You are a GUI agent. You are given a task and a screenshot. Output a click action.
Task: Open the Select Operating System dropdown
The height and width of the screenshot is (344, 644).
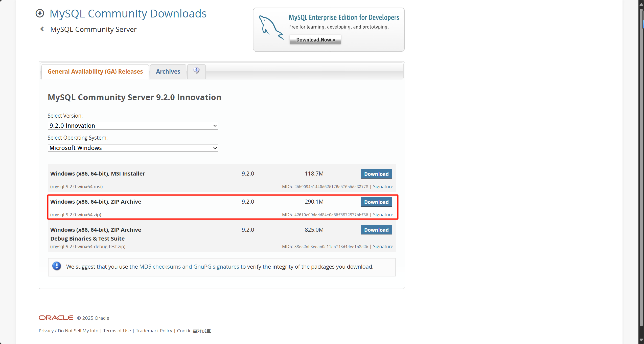[133, 148]
